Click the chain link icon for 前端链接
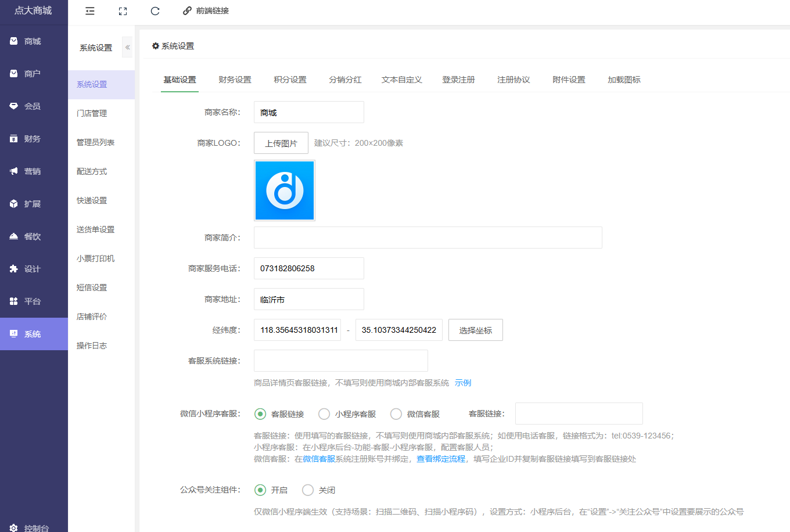 click(x=187, y=11)
